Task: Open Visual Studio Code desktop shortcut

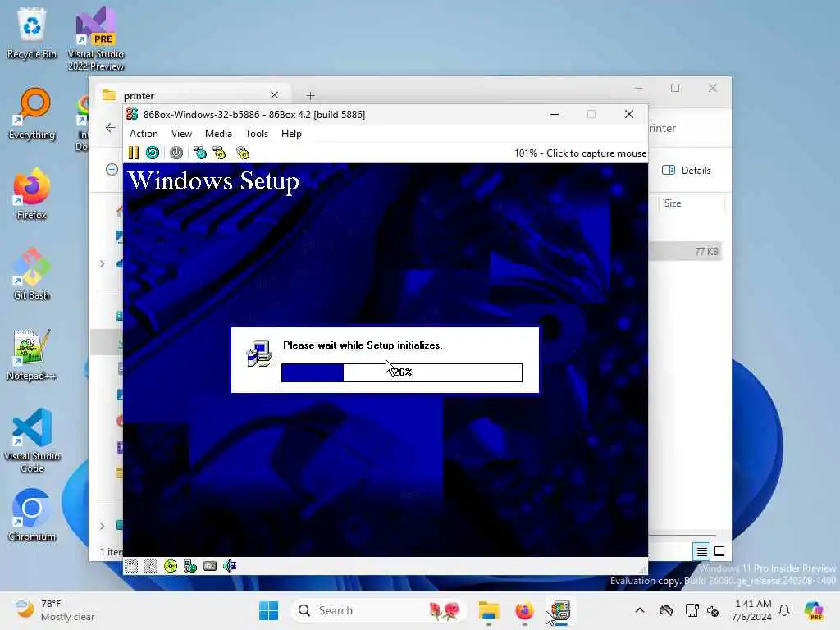Action: [x=32, y=441]
